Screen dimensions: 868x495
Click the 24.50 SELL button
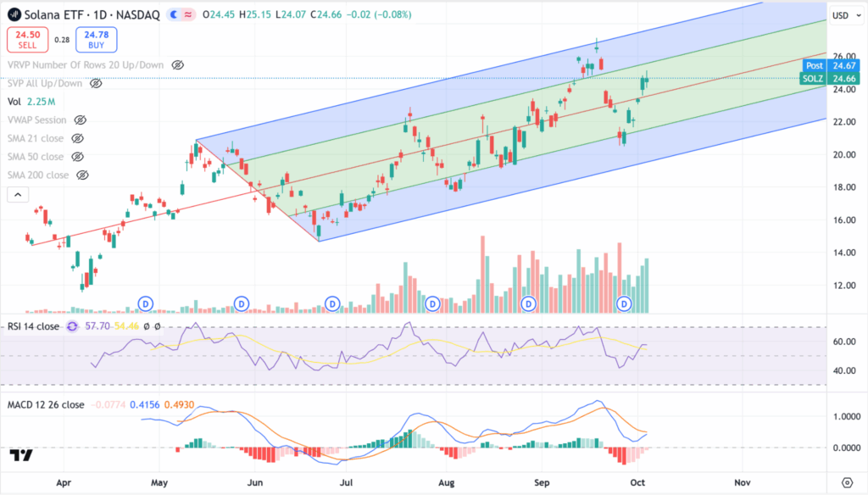[27, 40]
